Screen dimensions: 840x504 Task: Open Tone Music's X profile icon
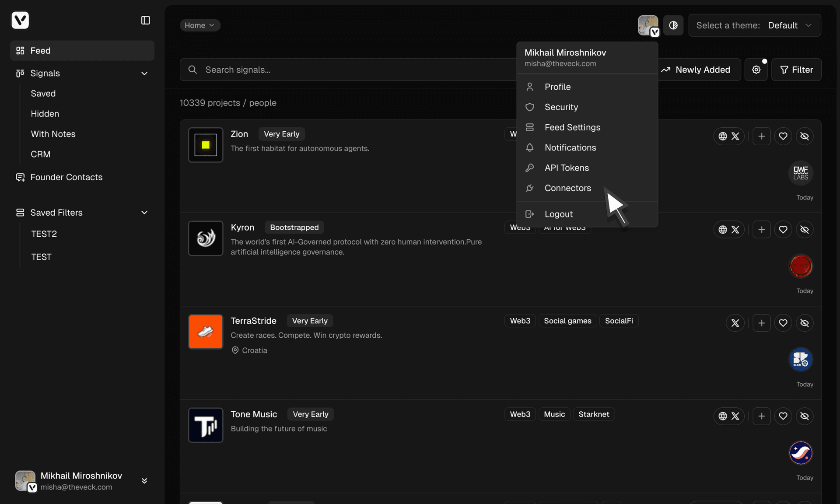pyautogui.click(x=735, y=416)
